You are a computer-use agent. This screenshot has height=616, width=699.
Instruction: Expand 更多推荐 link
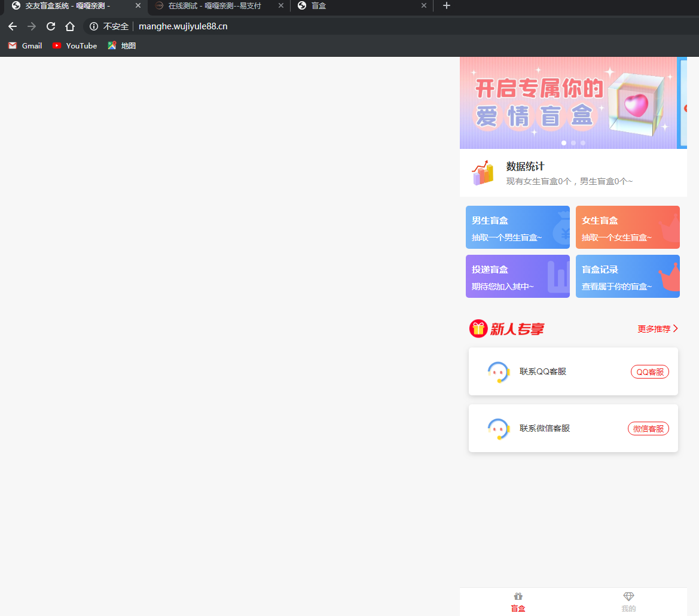click(x=657, y=329)
